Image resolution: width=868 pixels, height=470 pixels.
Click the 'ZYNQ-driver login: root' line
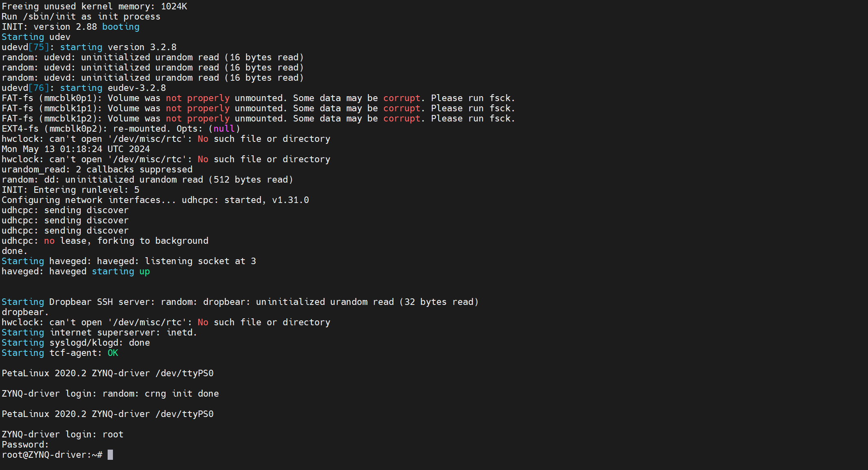click(x=62, y=434)
